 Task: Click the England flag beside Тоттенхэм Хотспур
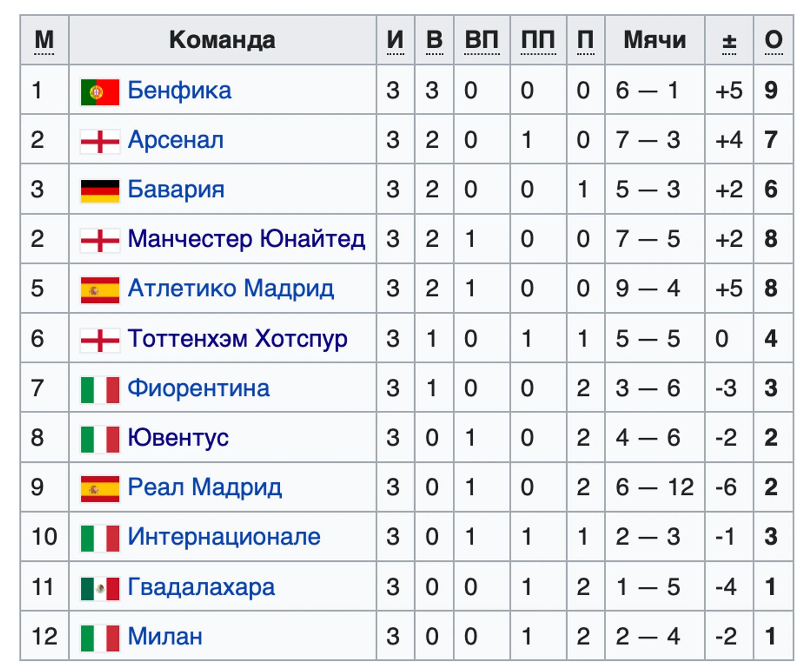coord(100,340)
